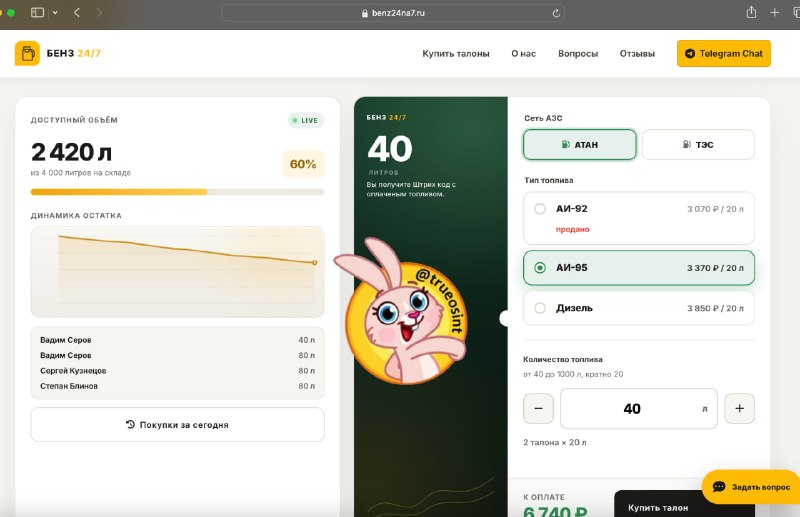Open the Купить талоны menu item
Viewport: 800px width, 517px height.
coord(456,54)
